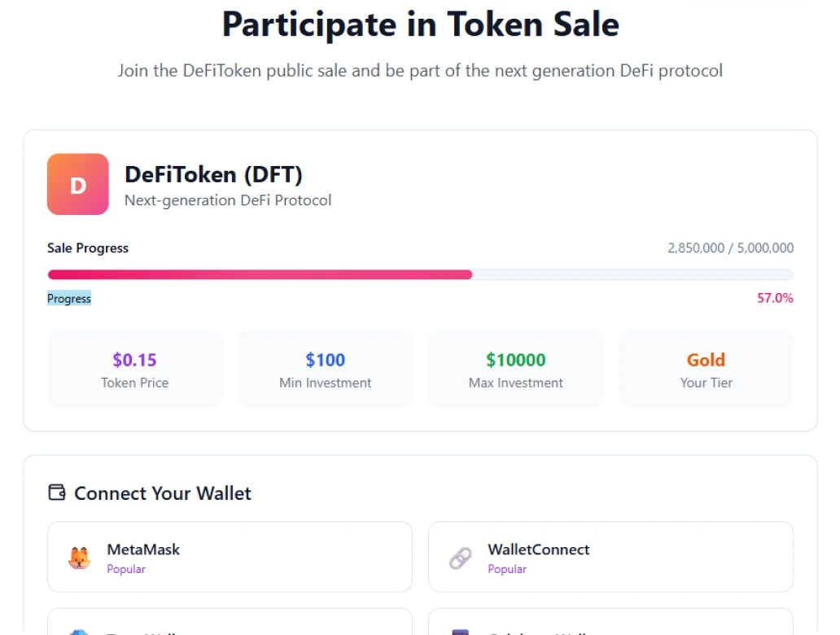Click the Connect Your Wallet heading
Viewport: 840px width, 635px height.
163,493
